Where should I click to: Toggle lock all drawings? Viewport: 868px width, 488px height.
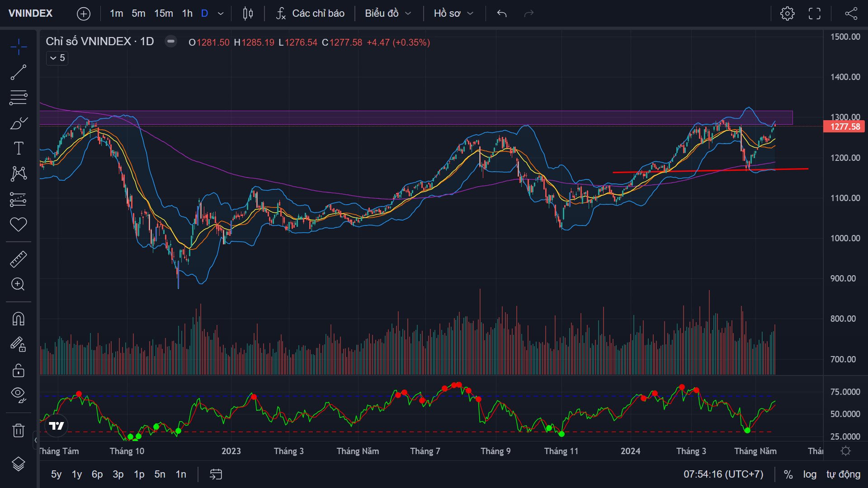pos(19,371)
